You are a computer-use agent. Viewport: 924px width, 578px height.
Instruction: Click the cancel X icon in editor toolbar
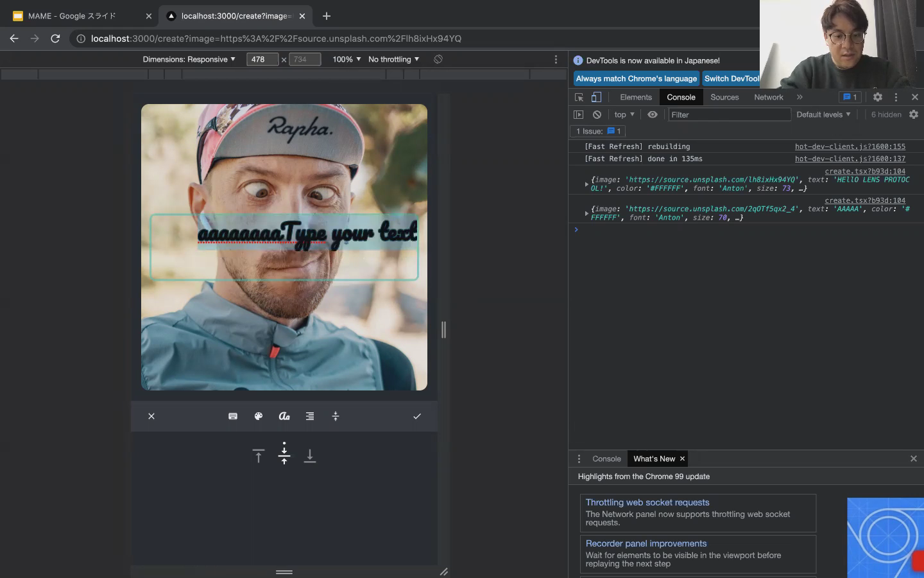(151, 416)
